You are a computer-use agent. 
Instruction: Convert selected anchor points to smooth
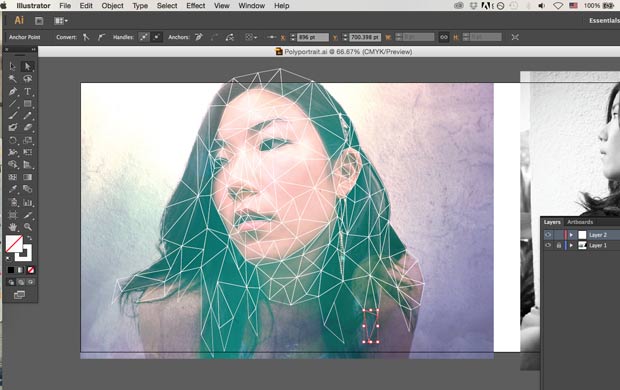tap(102, 37)
